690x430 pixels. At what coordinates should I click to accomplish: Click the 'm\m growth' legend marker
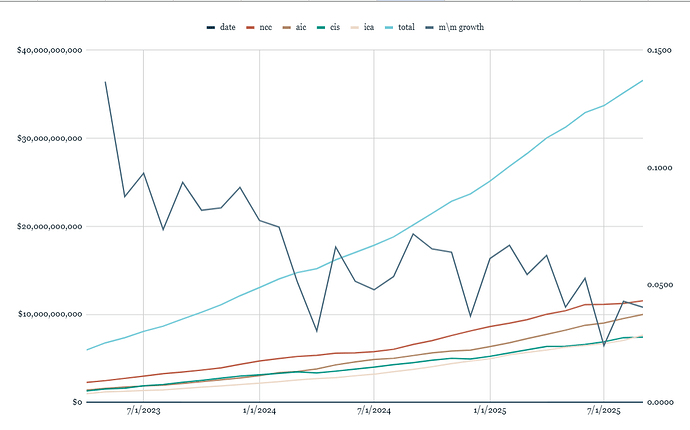tap(454, 27)
